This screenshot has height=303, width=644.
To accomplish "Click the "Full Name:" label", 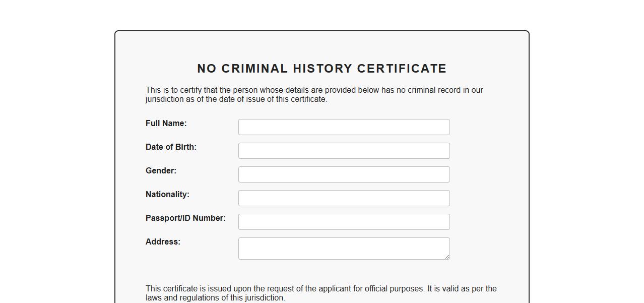I will point(166,124).
